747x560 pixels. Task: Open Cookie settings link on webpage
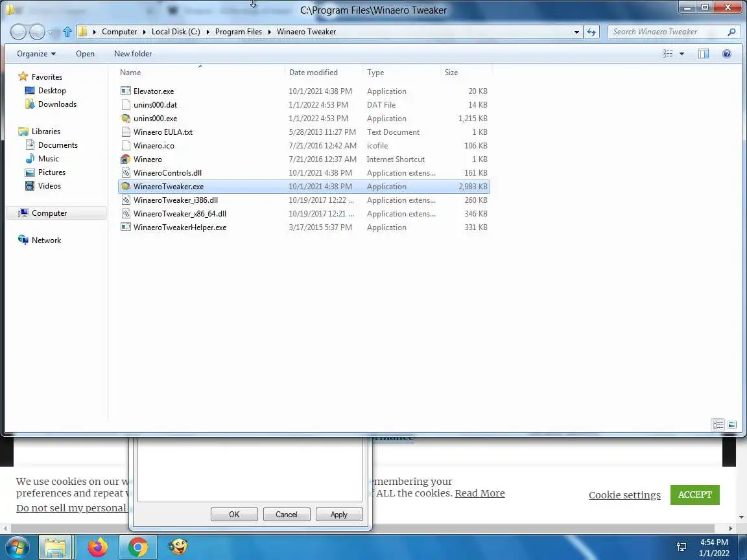(624, 495)
